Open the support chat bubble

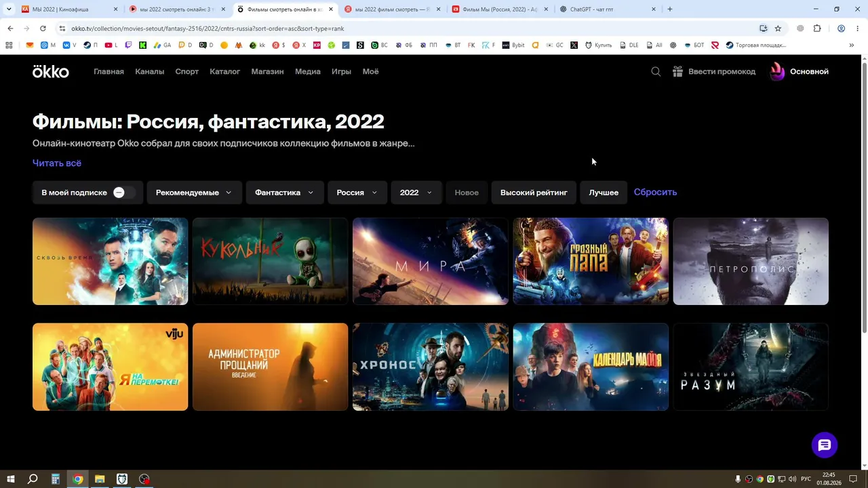coord(825,445)
